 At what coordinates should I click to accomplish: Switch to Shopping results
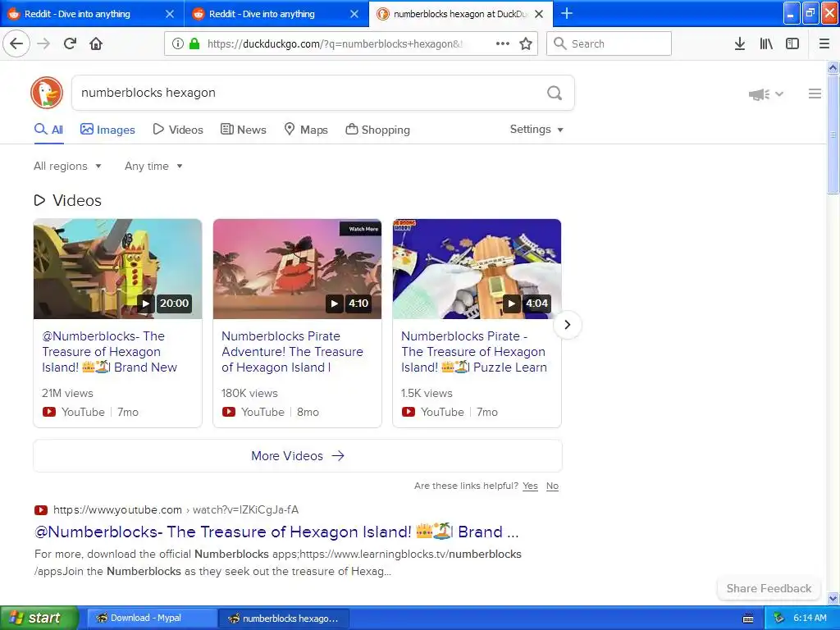[x=377, y=130]
